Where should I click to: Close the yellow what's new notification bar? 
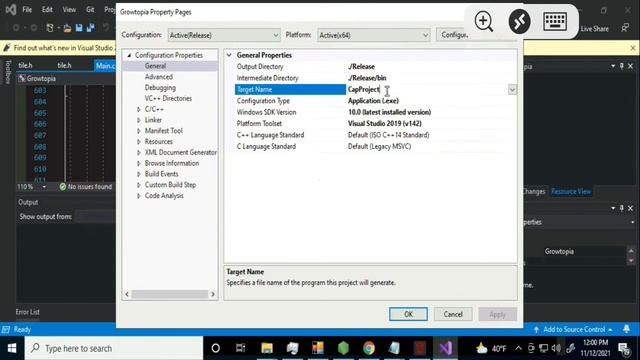633,48
